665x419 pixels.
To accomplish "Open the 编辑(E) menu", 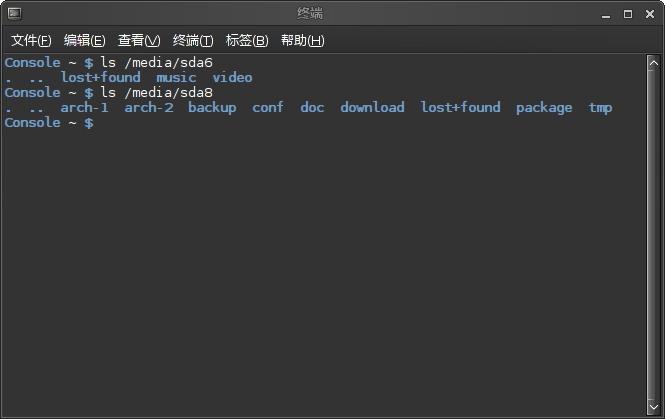I will (84, 40).
